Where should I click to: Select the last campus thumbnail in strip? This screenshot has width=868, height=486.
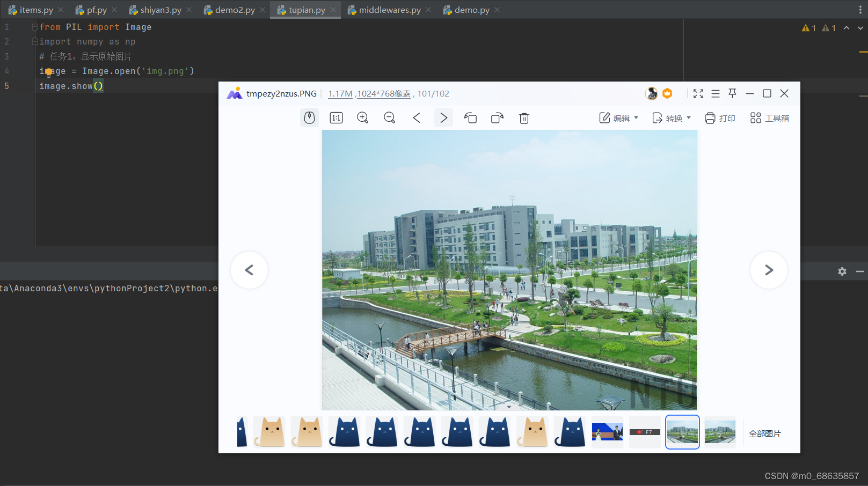pyautogui.click(x=720, y=432)
